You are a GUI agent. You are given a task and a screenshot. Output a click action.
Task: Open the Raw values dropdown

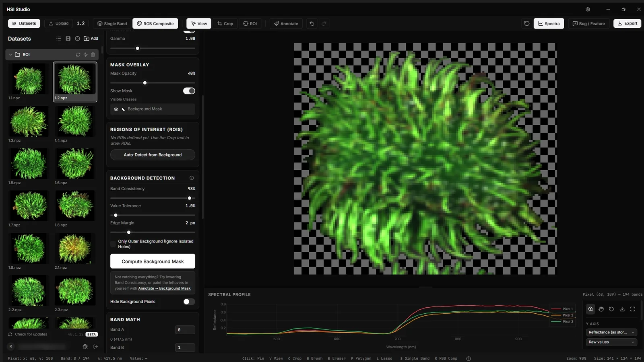click(x=611, y=342)
